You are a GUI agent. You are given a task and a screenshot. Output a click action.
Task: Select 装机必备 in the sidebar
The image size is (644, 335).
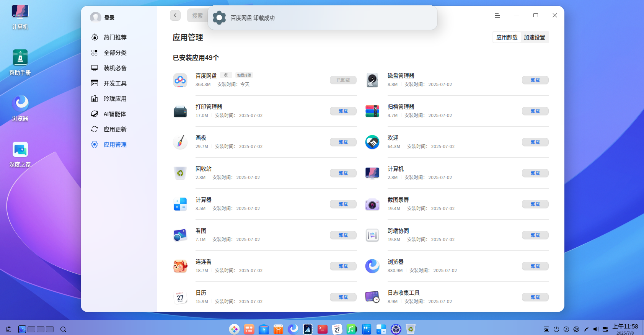(115, 68)
